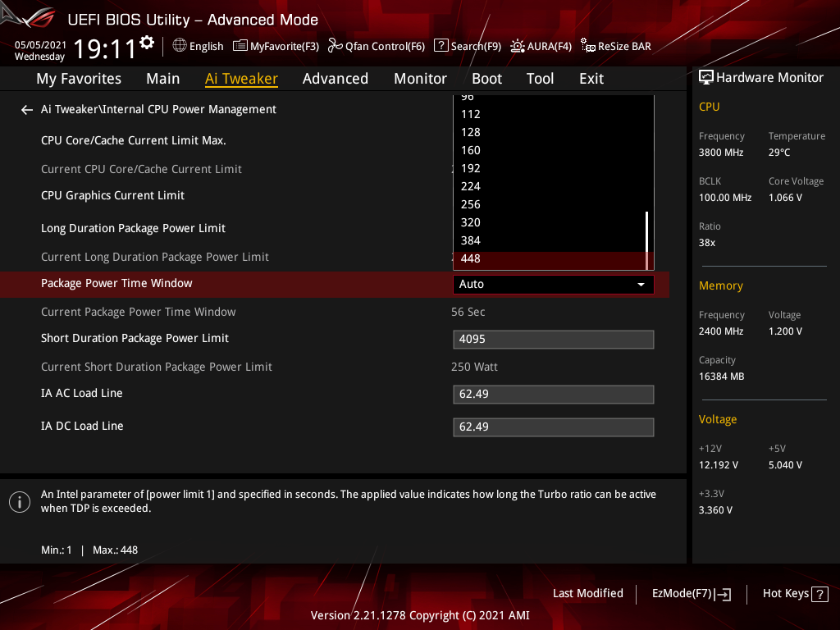Click the English language label
Screen dimensions: 840x630
(206, 46)
